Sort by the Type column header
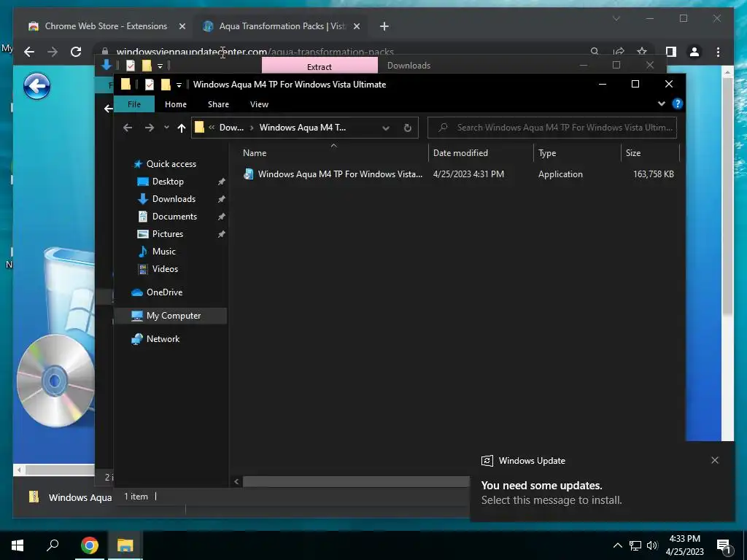 [x=547, y=153]
